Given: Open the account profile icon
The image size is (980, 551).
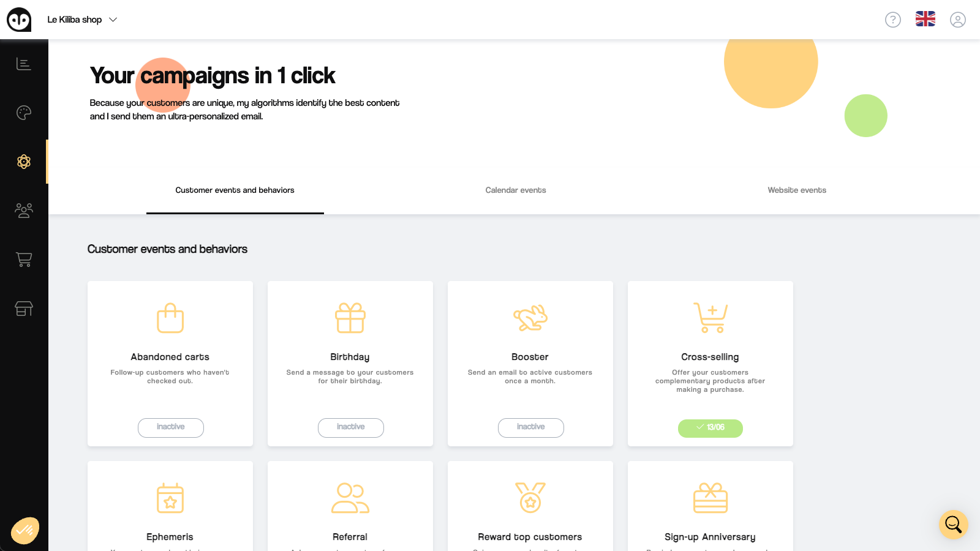Looking at the screenshot, I should click(957, 20).
